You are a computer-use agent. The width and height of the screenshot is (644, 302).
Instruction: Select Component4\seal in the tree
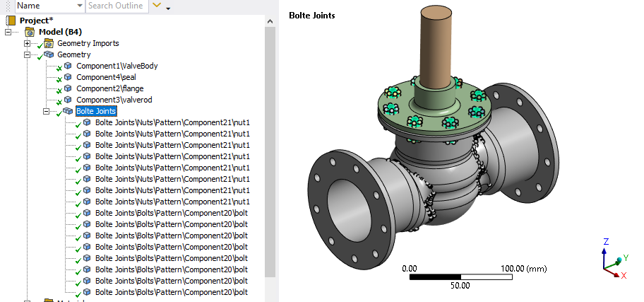tap(107, 77)
